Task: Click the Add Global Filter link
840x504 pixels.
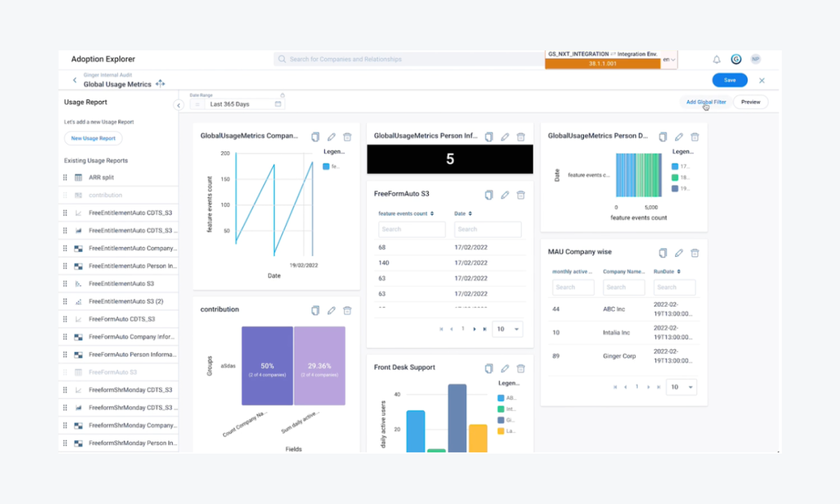Action: (x=706, y=101)
